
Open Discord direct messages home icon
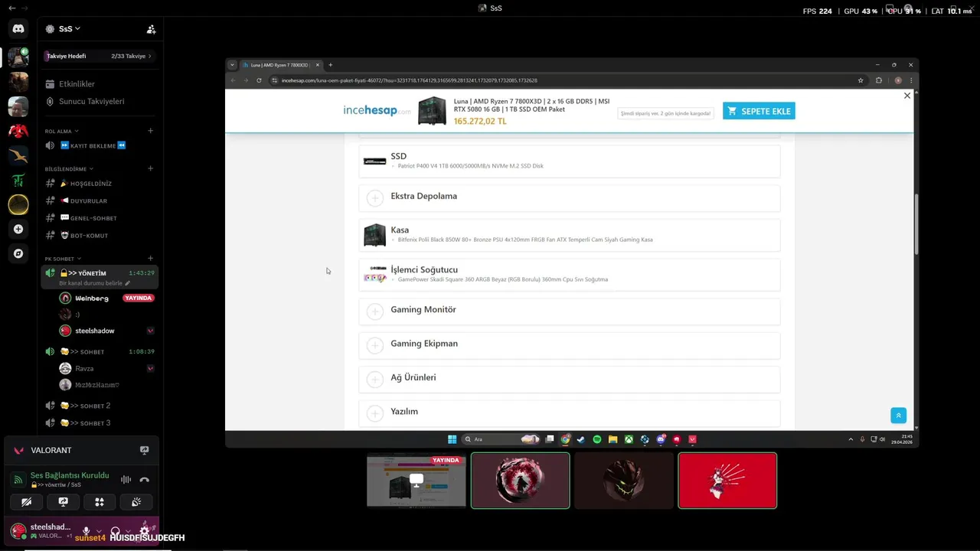coord(18,28)
